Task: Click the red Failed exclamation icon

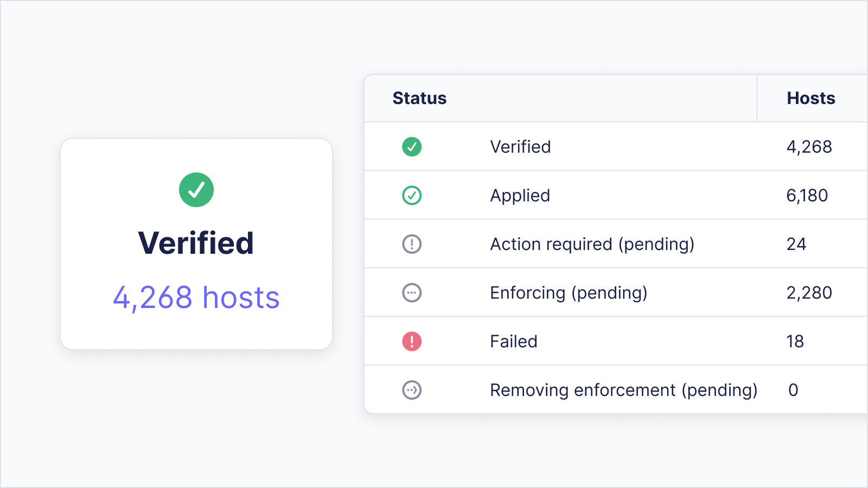Action: click(x=412, y=341)
